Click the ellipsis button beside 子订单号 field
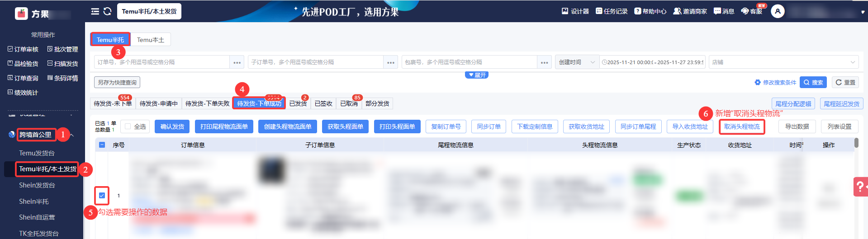Image resolution: width=868 pixels, height=239 pixels. click(x=391, y=62)
